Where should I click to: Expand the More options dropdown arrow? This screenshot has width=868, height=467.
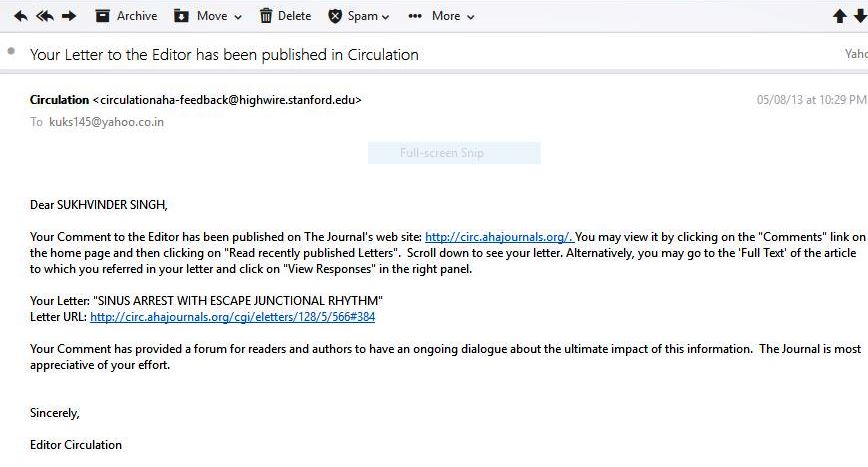click(x=471, y=17)
